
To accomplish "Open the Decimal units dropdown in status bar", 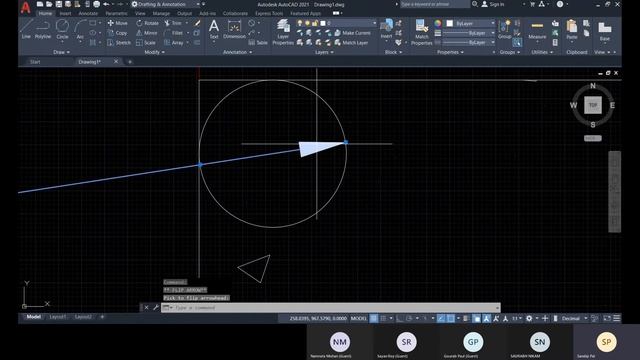I will click(575, 318).
